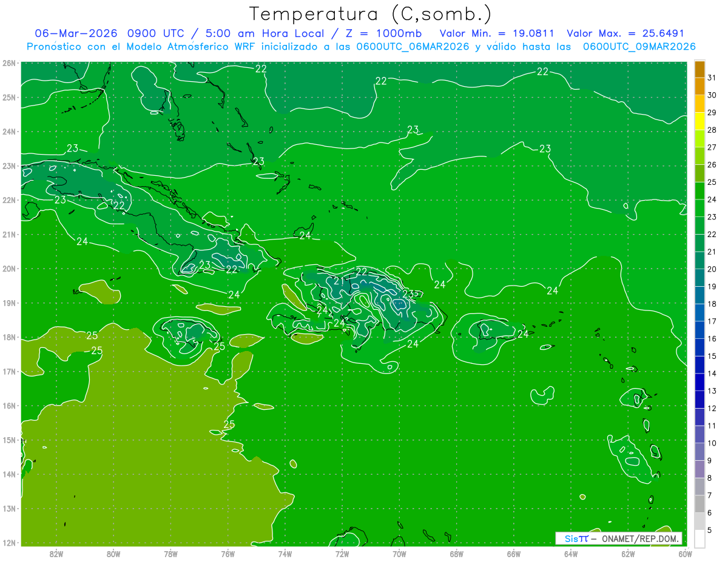Click the color scale label '8'
Screen dimensions: 728x562
tap(709, 478)
